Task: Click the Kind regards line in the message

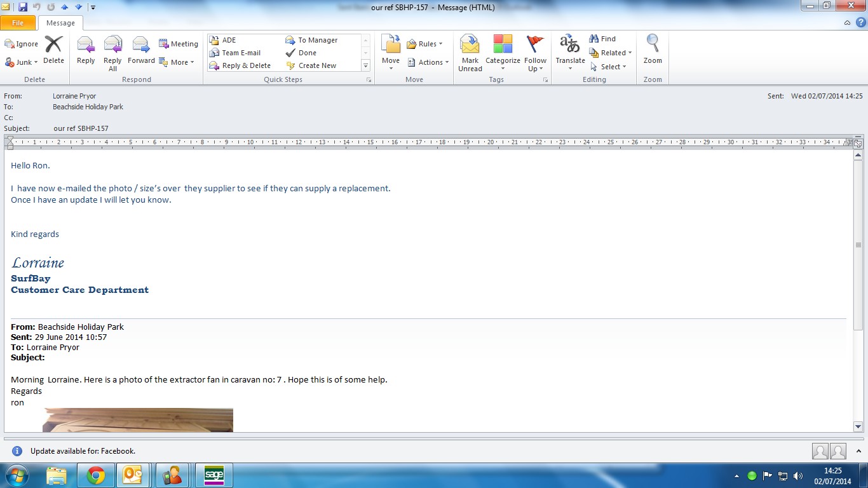Action: point(35,234)
